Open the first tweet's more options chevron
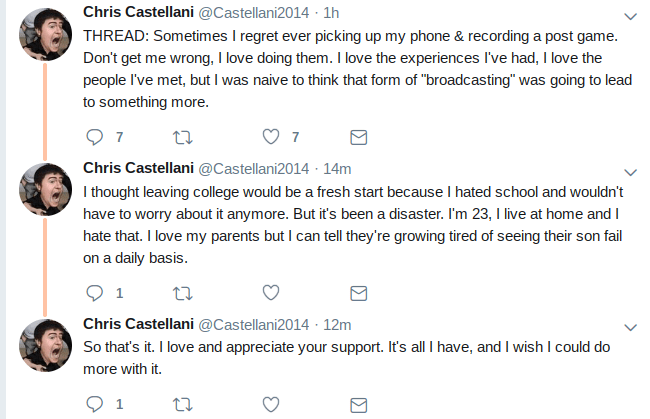 (x=630, y=16)
